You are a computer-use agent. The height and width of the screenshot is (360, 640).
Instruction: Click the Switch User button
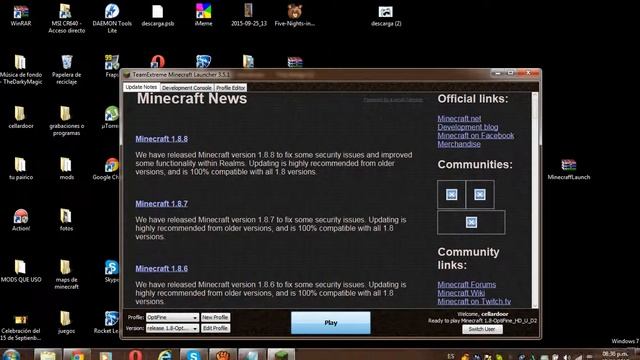pos(482,329)
